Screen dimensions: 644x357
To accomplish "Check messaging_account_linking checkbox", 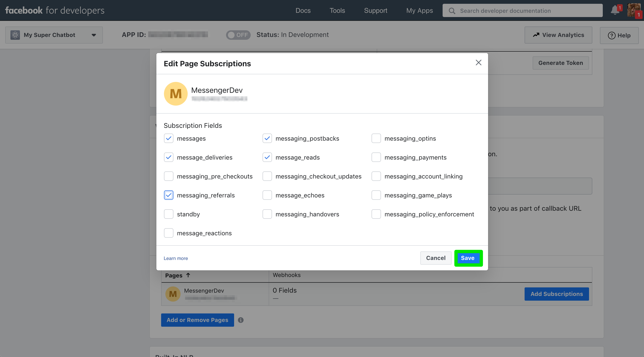I will [x=376, y=176].
